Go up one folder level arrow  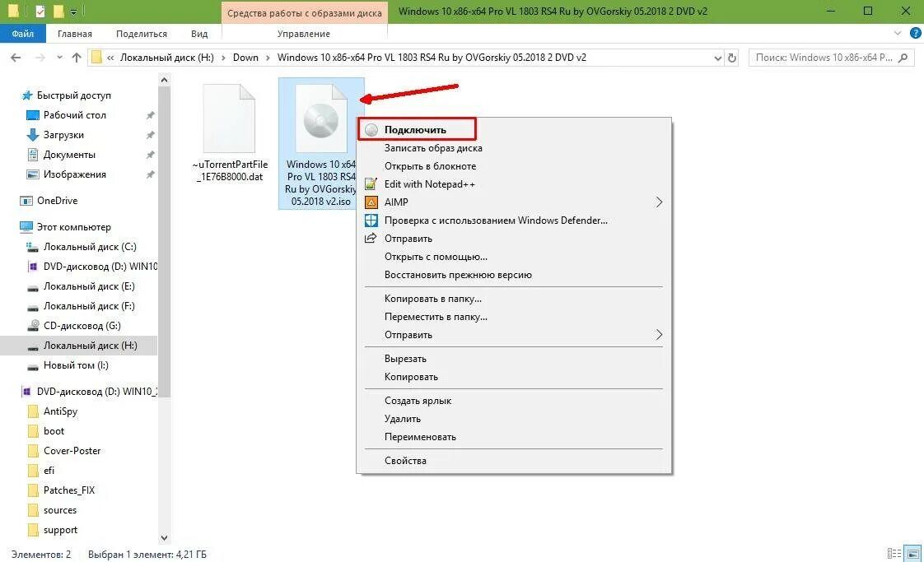click(x=76, y=58)
